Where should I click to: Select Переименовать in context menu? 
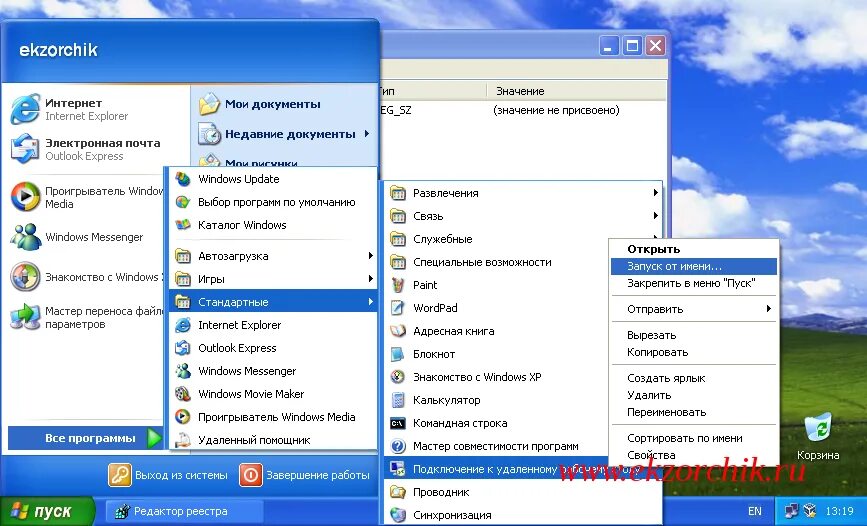(x=693, y=412)
